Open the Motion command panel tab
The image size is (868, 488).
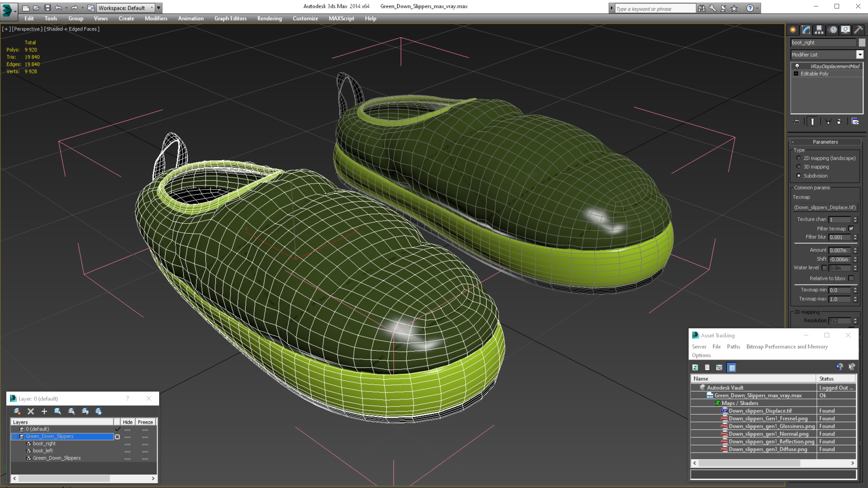pyautogui.click(x=833, y=30)
